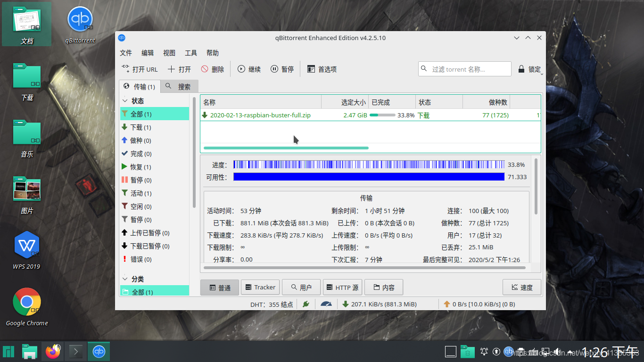Open the 编辑 menu
Viewport: 644px width, 362px height.
click(148, 53)
